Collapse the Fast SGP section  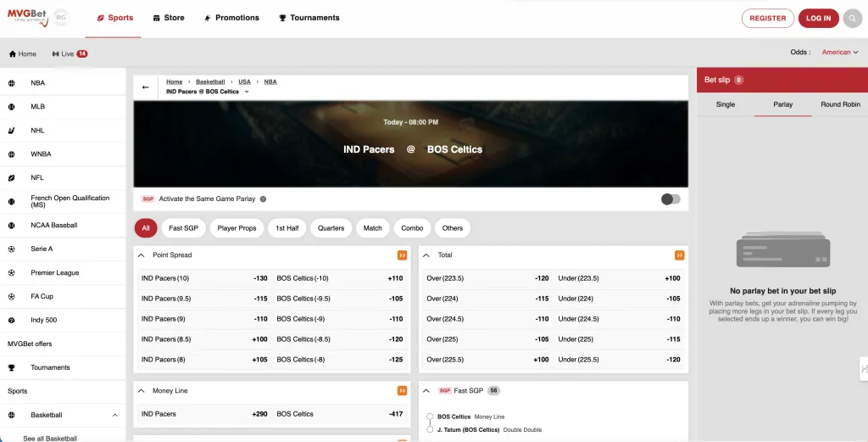[426, 391]
